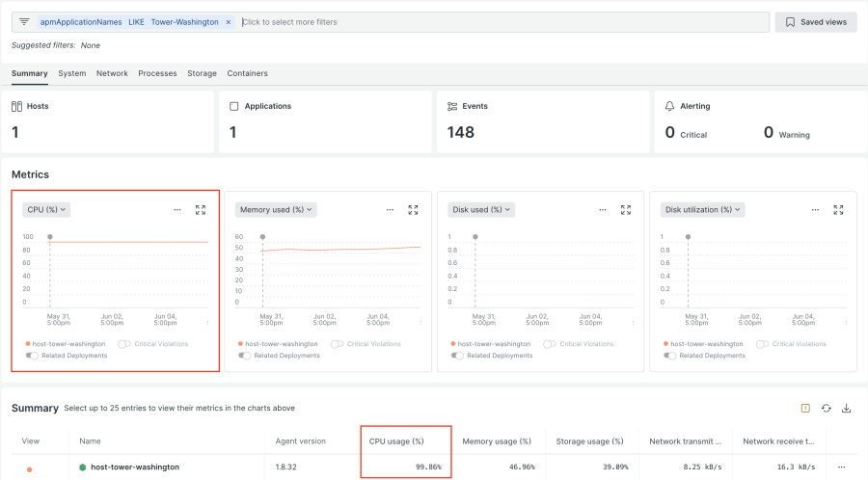
Task: Toggle Related Deployments on the CPU chart
Action: click(33, 356)
